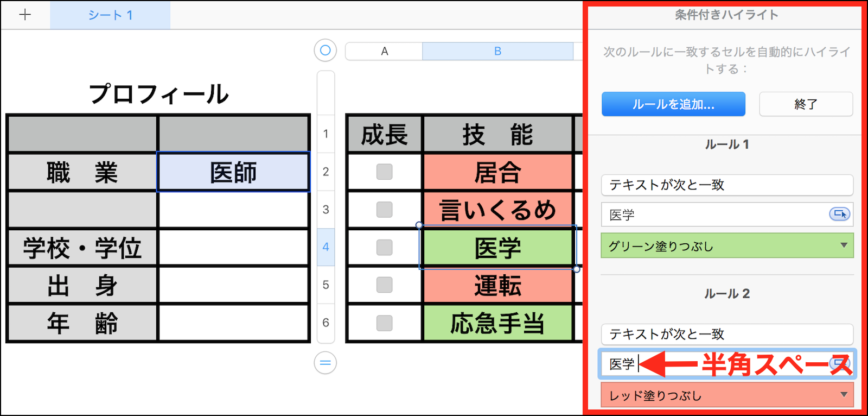This screenshot has height=416, width=868.
Task: Open Rule 2 テキストが次と一致 condition dropdown
Action: [727, 334]
